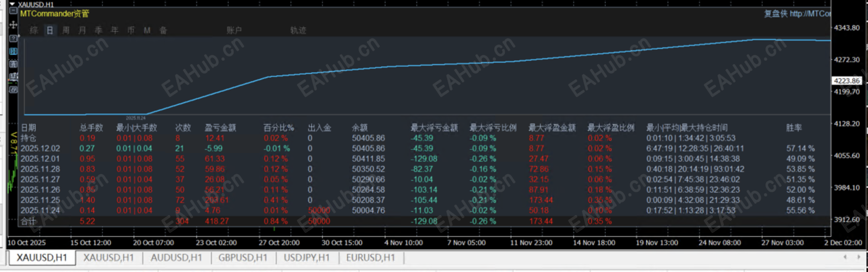
Task: Click the MTCommander资管 title
Action: [x=55, y=14]
